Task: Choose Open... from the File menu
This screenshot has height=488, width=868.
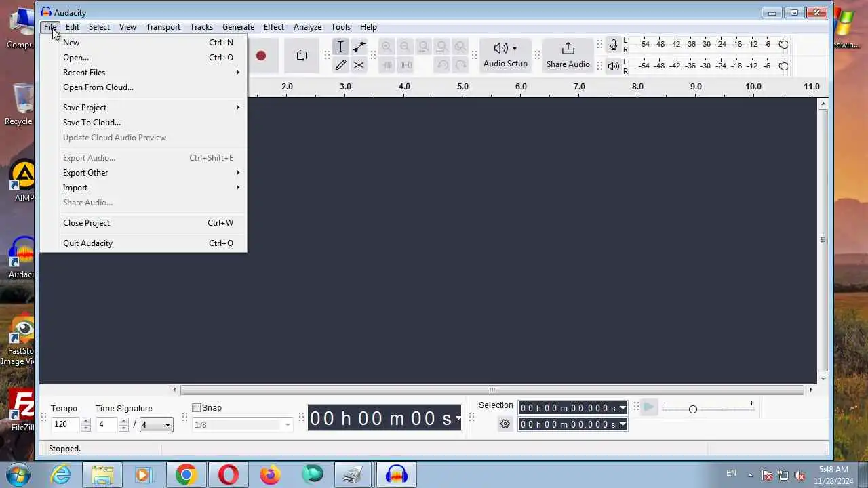Action: click(143, 58)
